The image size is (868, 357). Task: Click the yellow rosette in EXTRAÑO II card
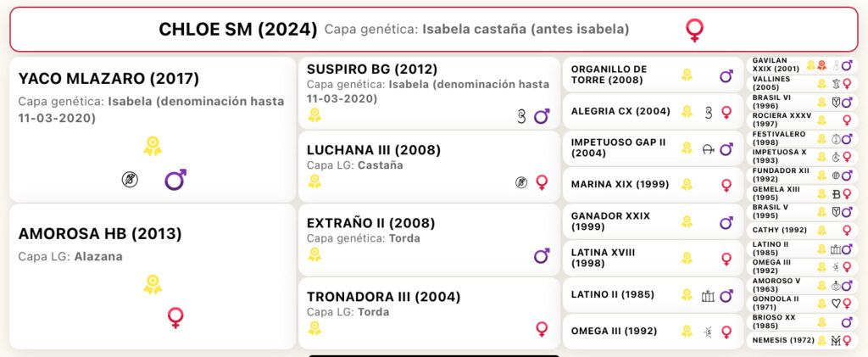(314, 254)
